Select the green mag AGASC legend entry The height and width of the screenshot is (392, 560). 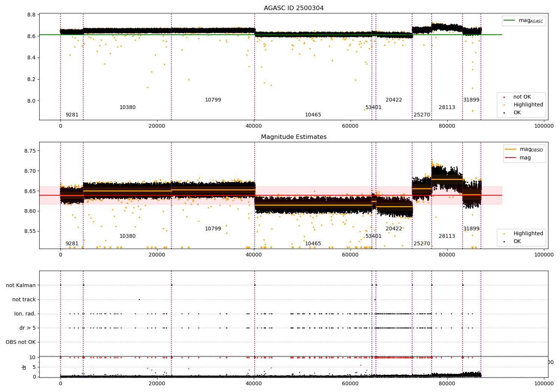[523, 21]
